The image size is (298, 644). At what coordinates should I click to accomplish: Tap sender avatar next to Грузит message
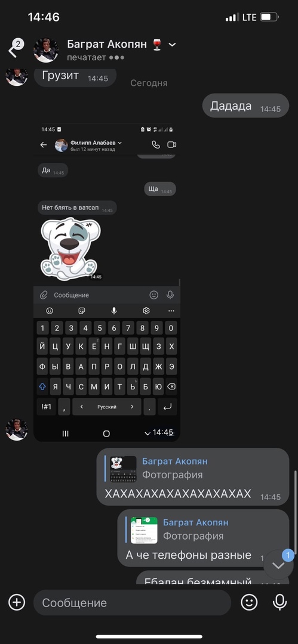coord(17,77)
